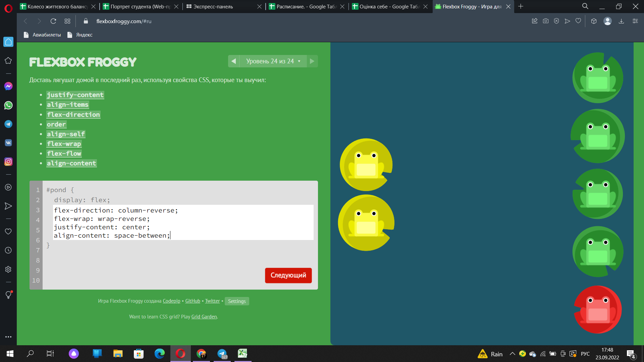Open Яндекс bookmark

tap(80, 35)
